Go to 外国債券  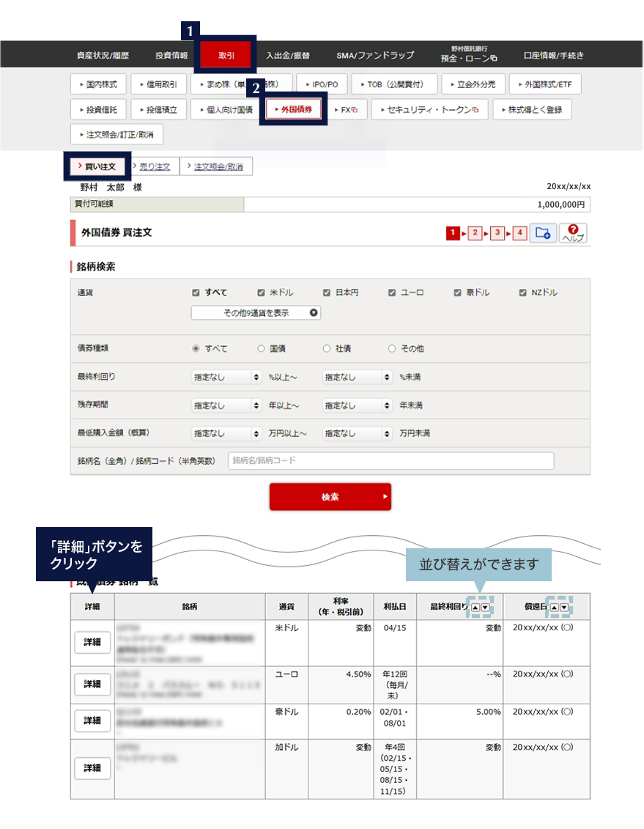tap(293, 109)
